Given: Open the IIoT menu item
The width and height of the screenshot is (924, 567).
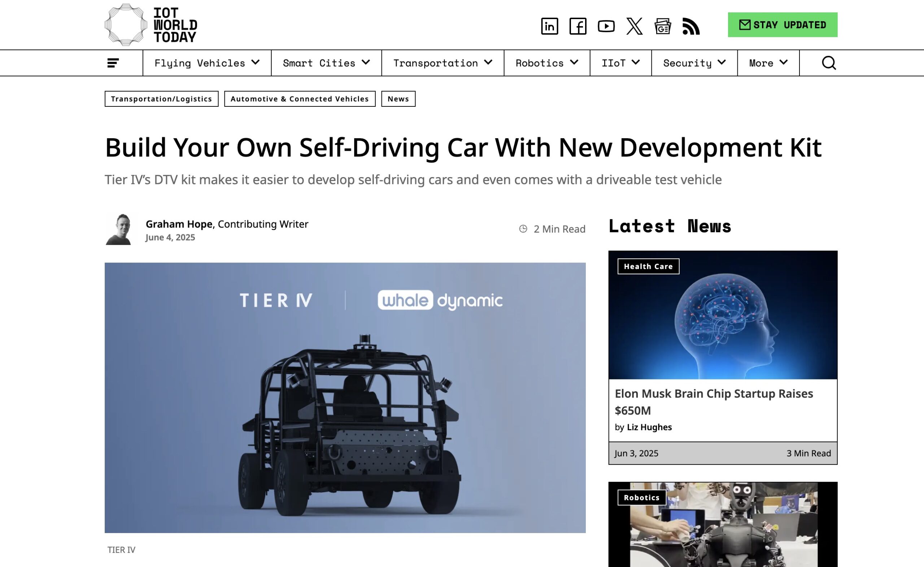Looking at the screenshot, I should click(x=613, y=63).
